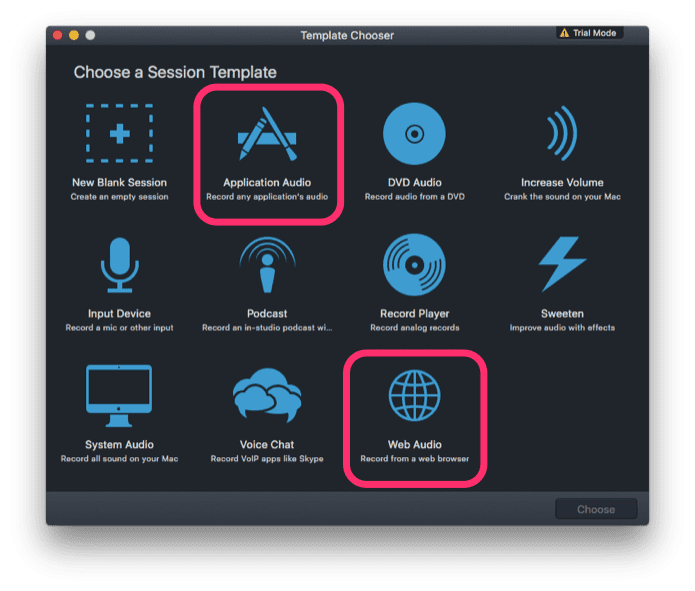Viewport: 695px width, 591px height.
Task: Click the "DVD Audio" title text
Action: pyautogui.click(x=414, y=183)
